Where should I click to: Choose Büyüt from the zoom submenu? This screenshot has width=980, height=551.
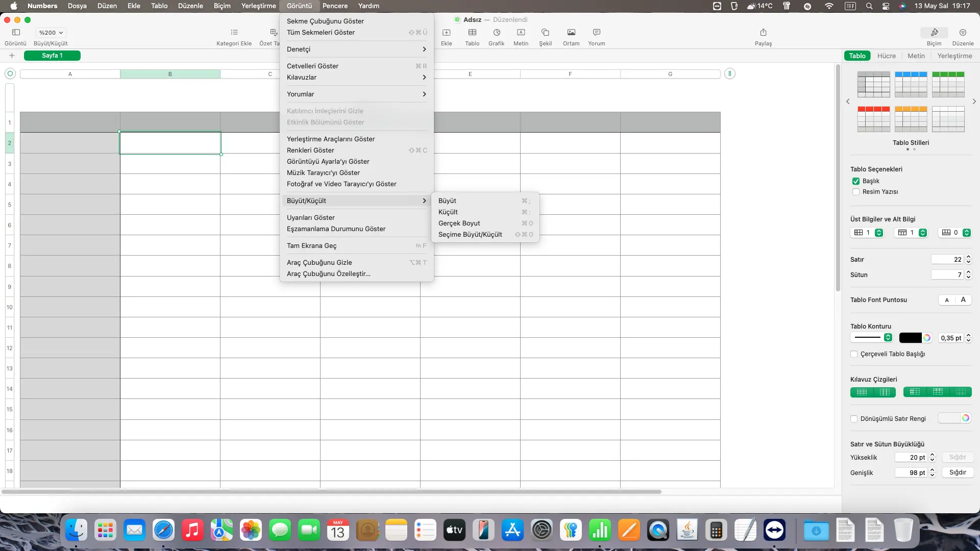click(485, 201)
